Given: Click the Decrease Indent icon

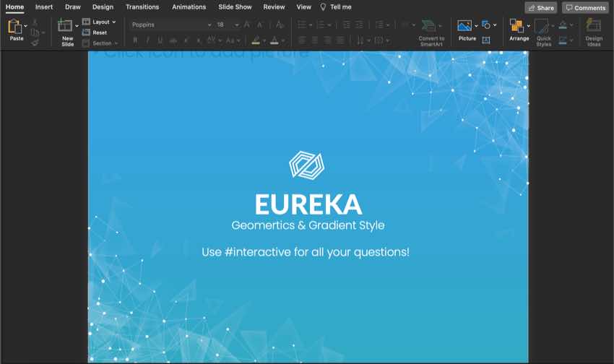Looking at the screenshot, I should click(x=347, y=25).
